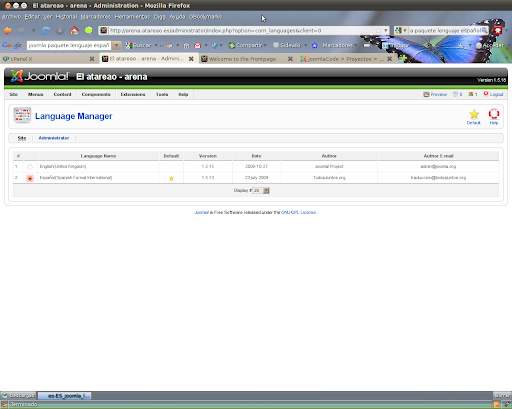Open the Joomla! link in the footer

[202, 212]
